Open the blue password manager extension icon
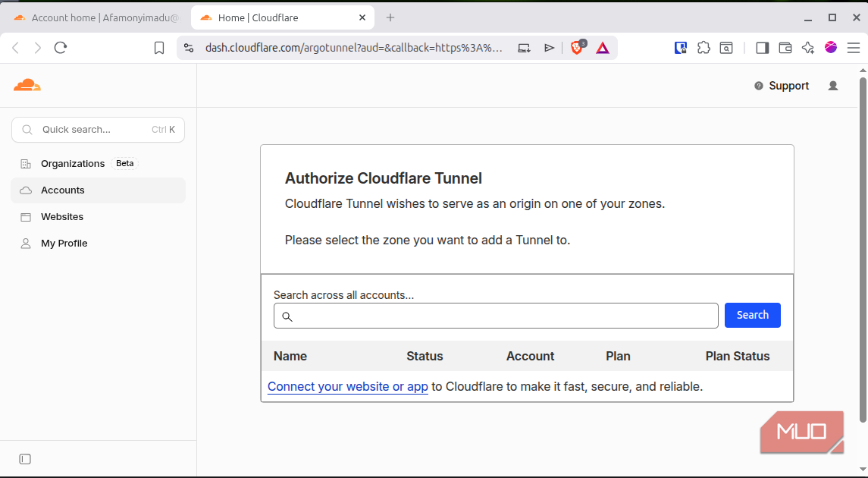 [x=680, y=49]
